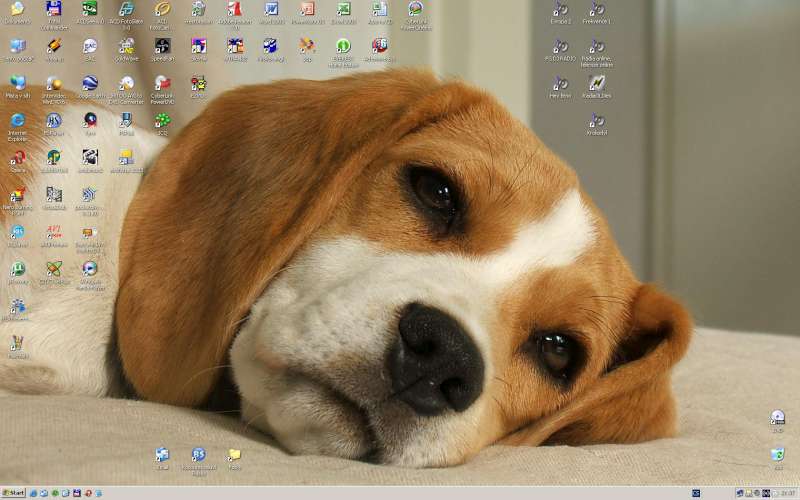
Task: Select the Recycle Bin in bottom-right corner
Action: pyautogui.click(x=777, y=455)
